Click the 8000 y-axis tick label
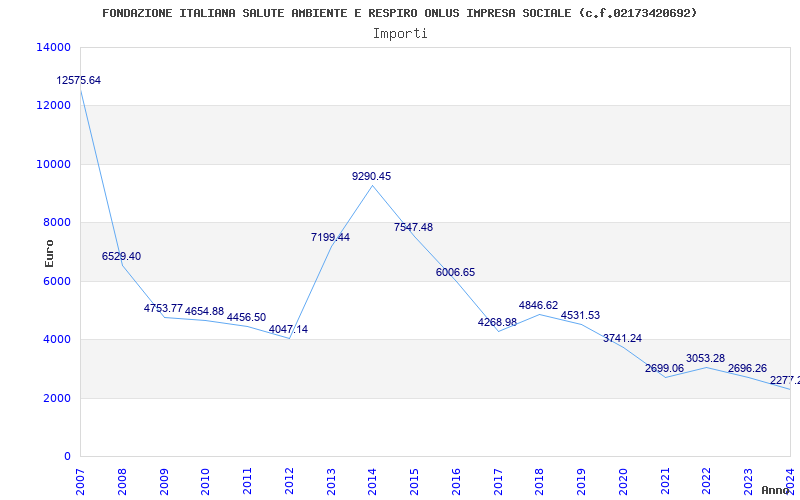800x500 pixels. pyautogui.click(x=56, y=222)
